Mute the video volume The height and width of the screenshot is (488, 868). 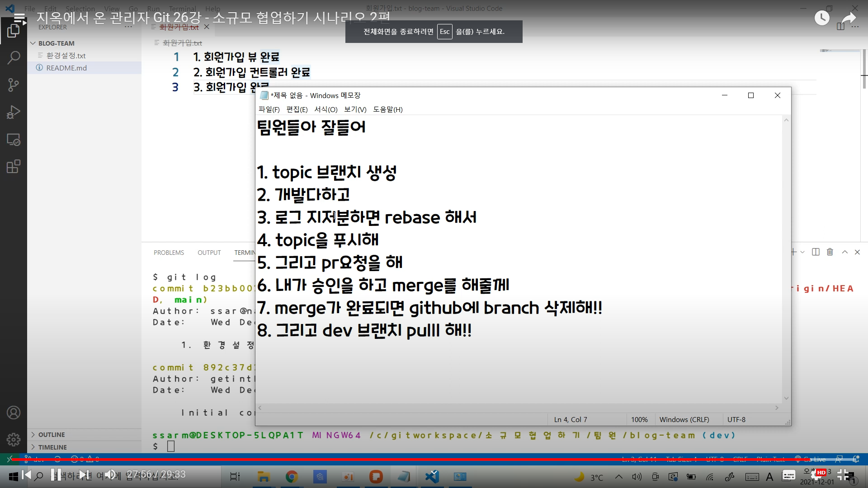[x=110, y=474]
